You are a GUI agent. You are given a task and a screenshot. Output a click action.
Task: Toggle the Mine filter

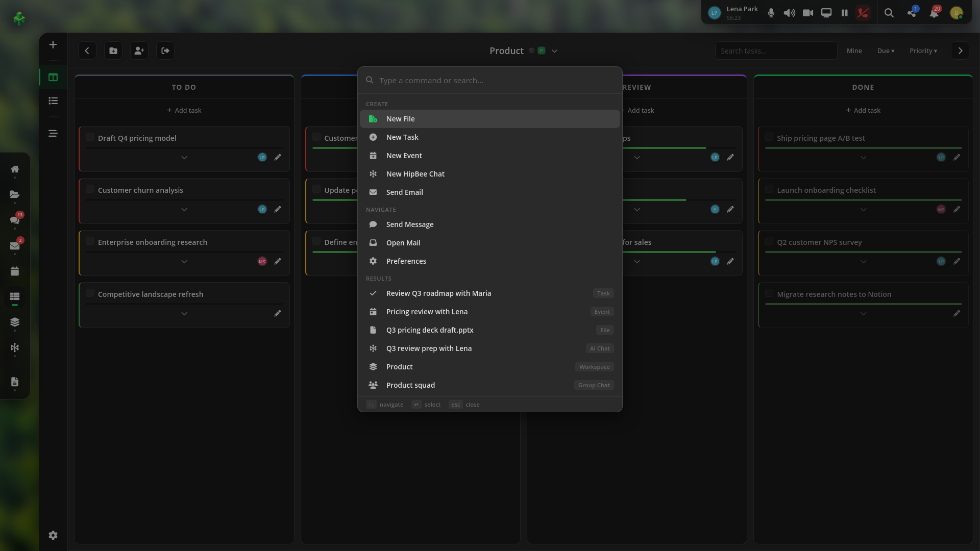pyautogui.click(x=854, y=51)
